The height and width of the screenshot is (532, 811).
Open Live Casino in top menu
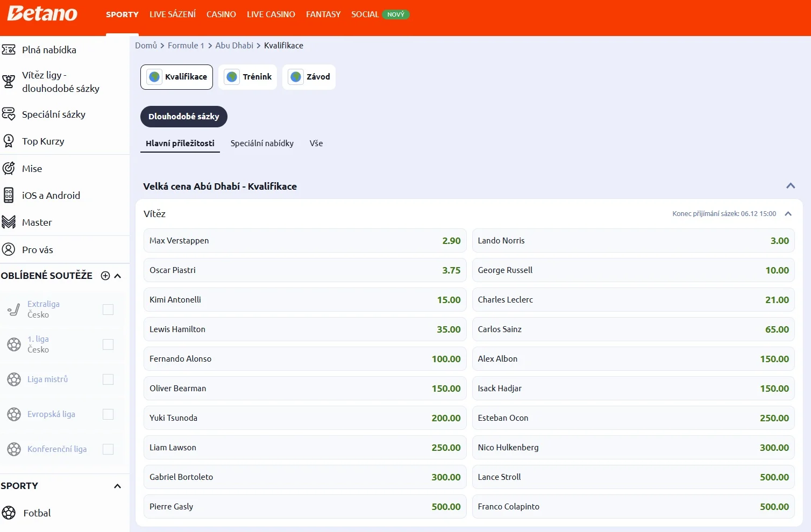click(x=271, y=15)
